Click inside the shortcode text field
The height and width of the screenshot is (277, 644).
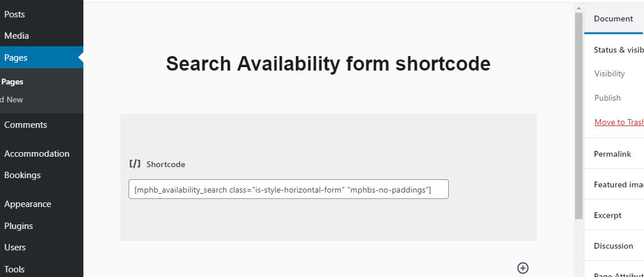point(288,189)
